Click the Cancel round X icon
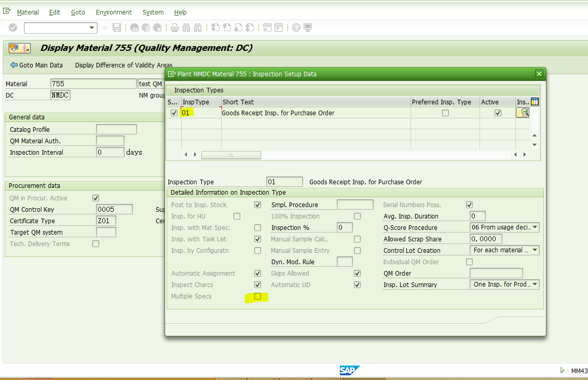Viewport: 588px width, 380px height. [x=157, y=28]
